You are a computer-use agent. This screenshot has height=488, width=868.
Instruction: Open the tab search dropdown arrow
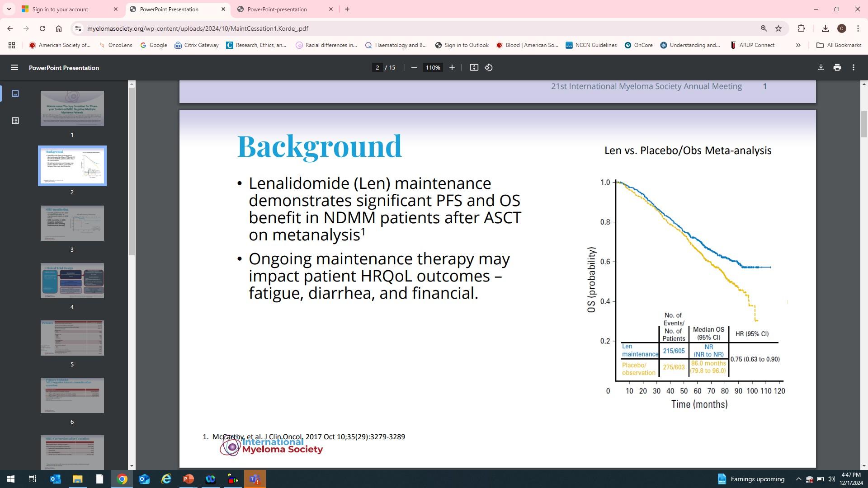click(9, 9)
